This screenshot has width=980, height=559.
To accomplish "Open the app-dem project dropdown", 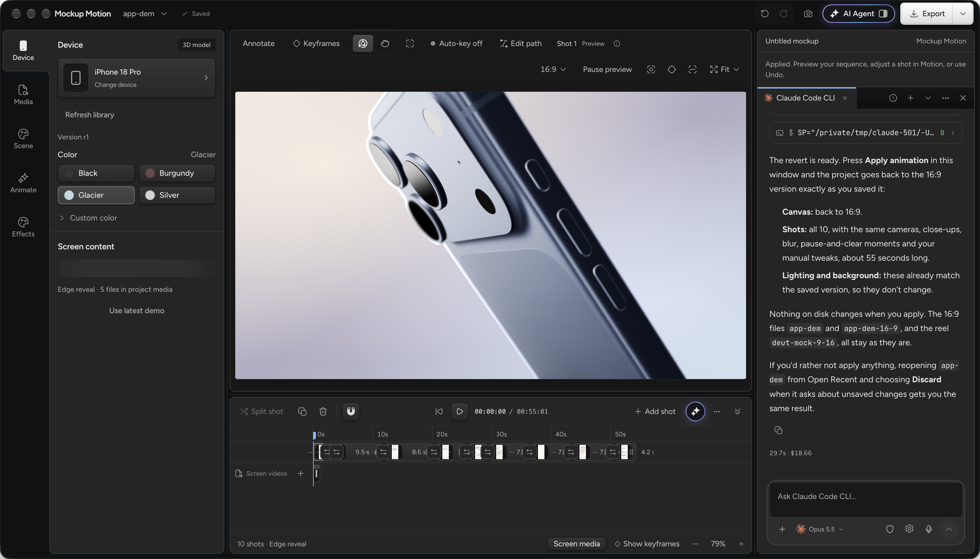I will point(145,14).
